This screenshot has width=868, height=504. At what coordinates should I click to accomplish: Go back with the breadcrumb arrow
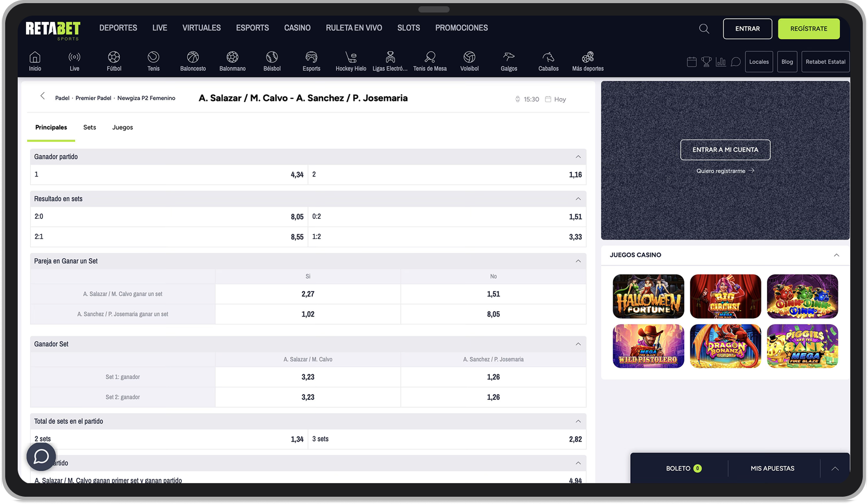(x=43, y=96)
